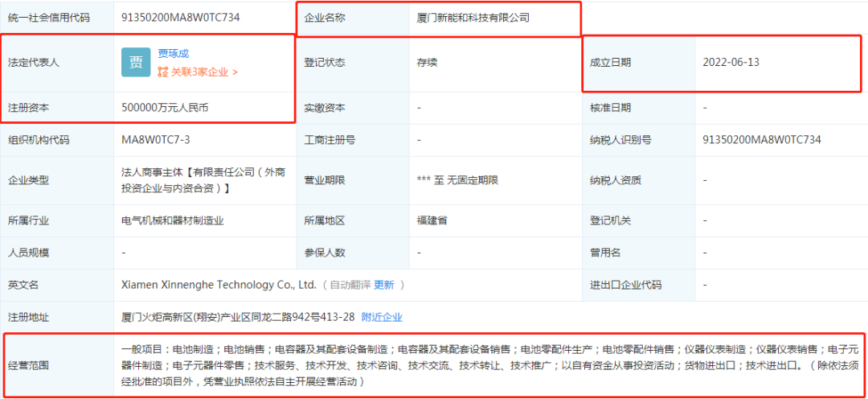Click the 登记机关 label cell
This screenshot has height=399, width=868.
coord(639,220)
